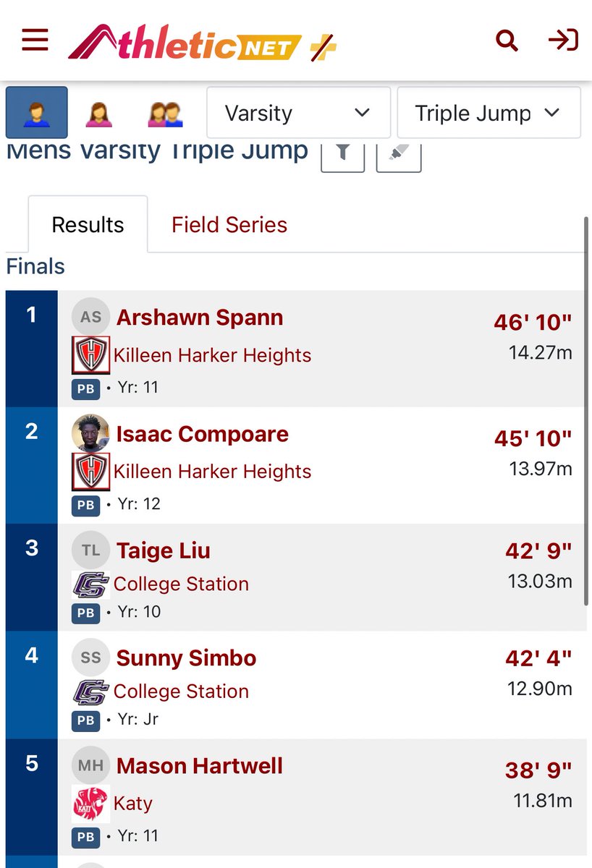Open the College Station team link under Taige Liu

tap(181, 584)
